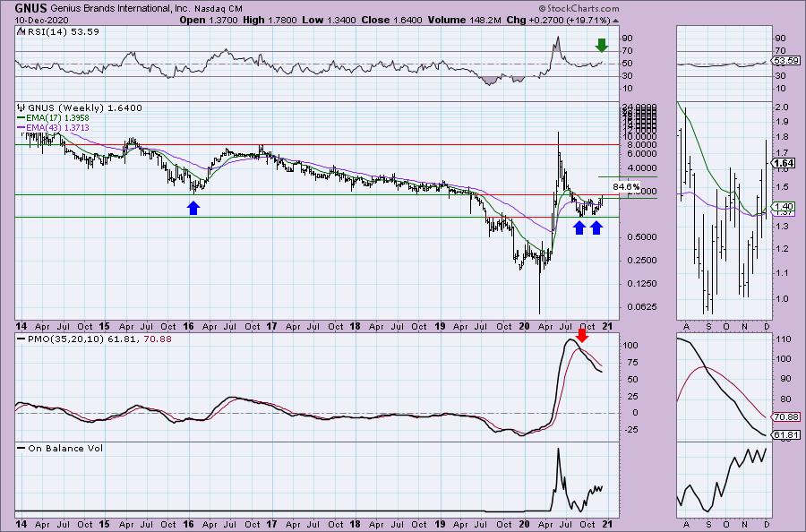Screen dimensions: 806x532
Task: Click the 1.40 EMA price tag
Action: (785, 206)
